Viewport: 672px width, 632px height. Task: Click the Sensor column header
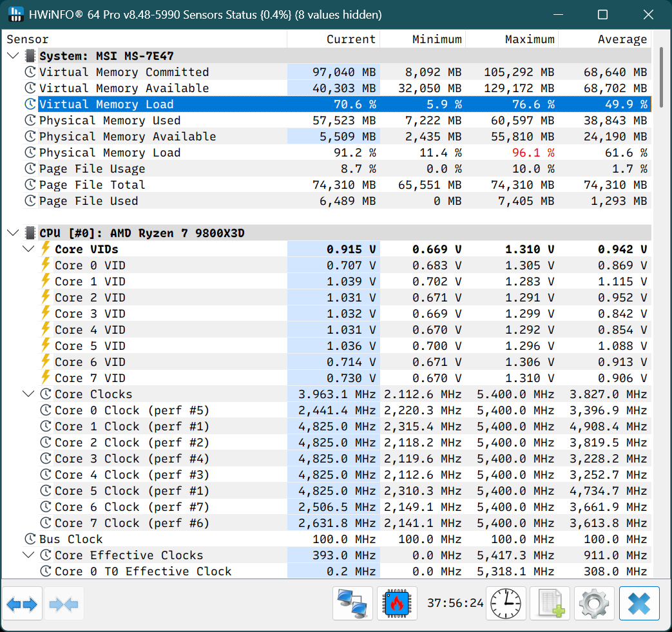[x=144, y=39]
